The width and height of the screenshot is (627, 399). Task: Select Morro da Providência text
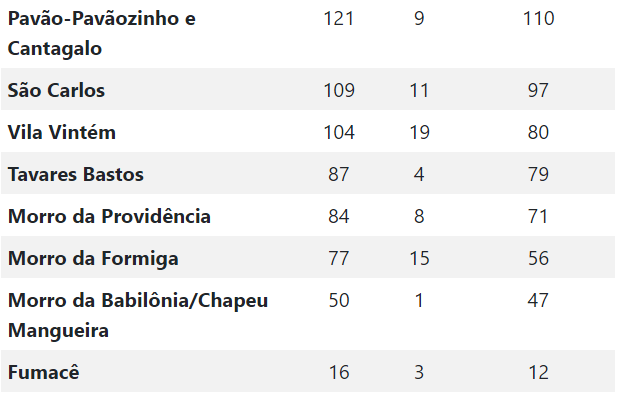click(x=109, y=216)
